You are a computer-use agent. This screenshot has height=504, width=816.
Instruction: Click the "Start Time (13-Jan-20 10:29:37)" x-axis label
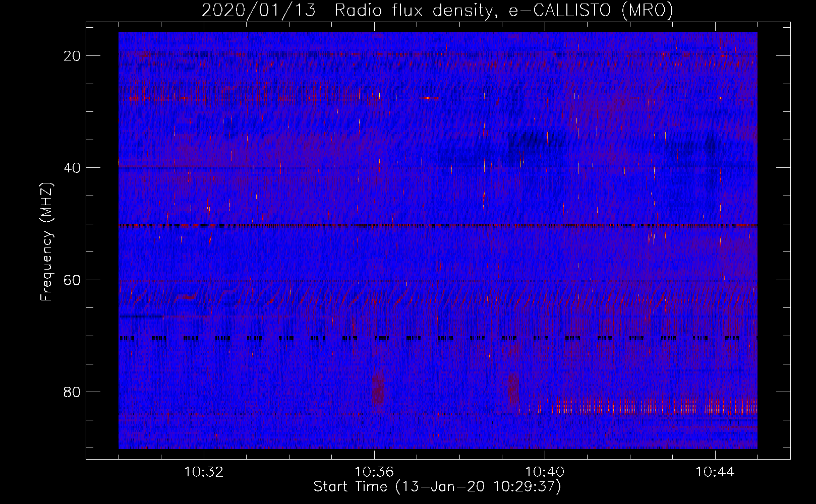pyautogui.click(x=437, y=487)
